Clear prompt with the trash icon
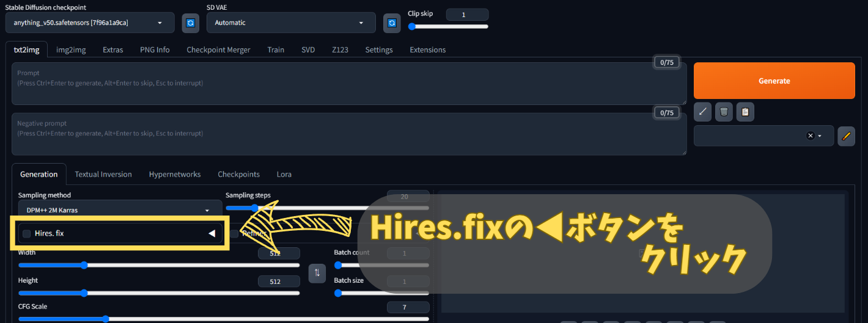Screen dimensions: 868x323 point(724,112)
